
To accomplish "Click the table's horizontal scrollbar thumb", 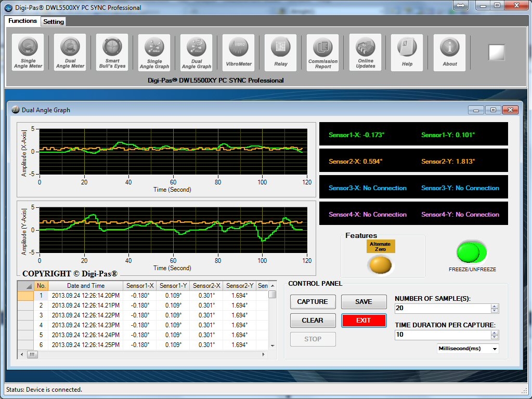I will [x=32, y=355].
